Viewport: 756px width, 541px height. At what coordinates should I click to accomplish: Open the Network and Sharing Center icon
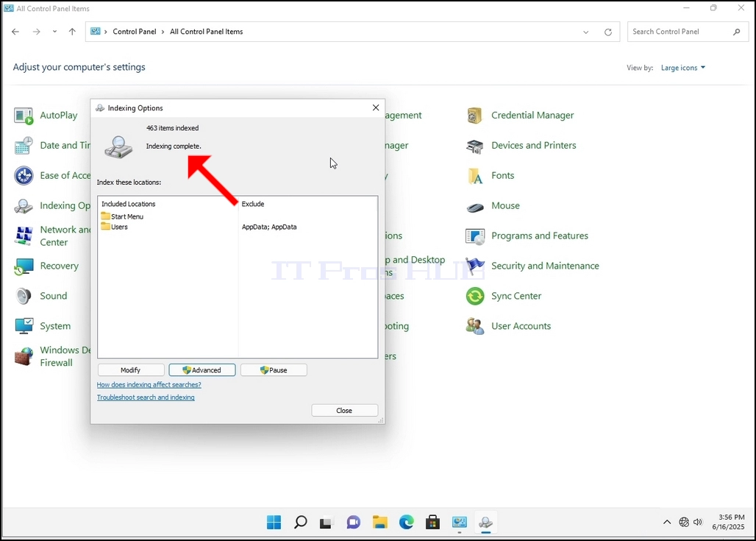coord(24,236)
